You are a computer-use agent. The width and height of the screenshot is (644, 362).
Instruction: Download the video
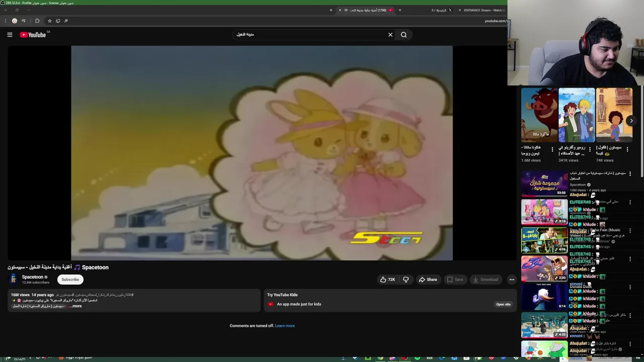click(x=486, y=280)
